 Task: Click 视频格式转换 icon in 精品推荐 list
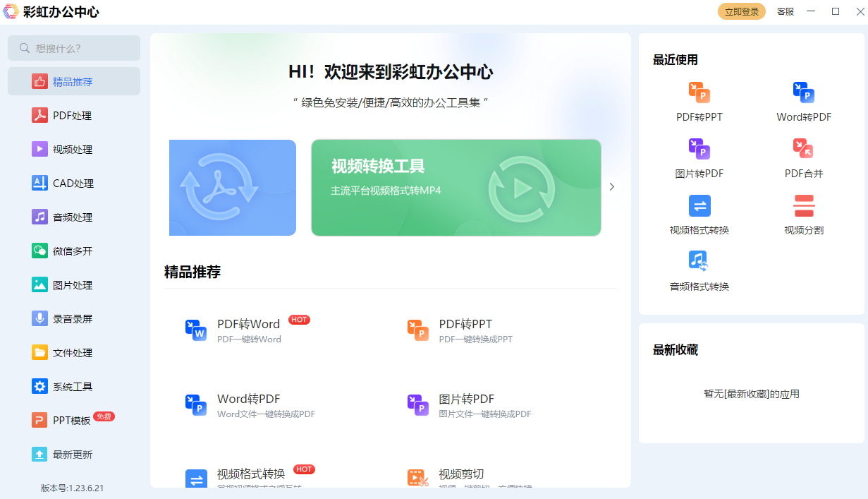(x=196, y=479)
